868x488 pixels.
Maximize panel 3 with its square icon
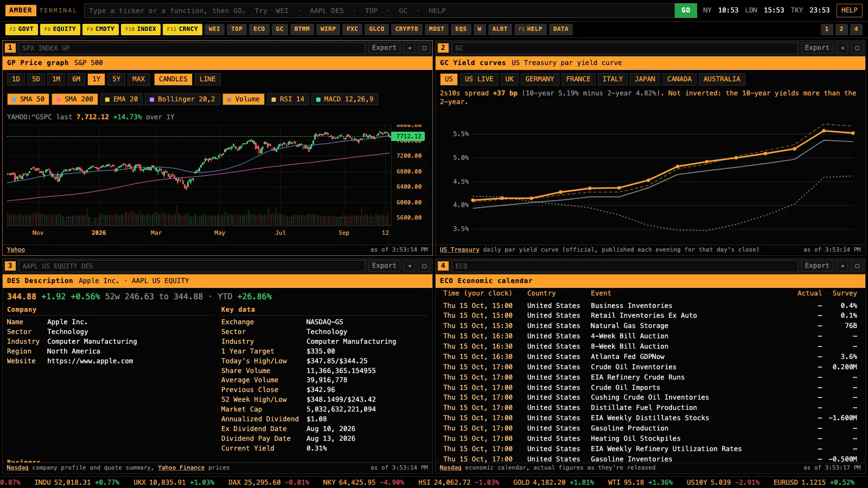[x=424, y=266]
